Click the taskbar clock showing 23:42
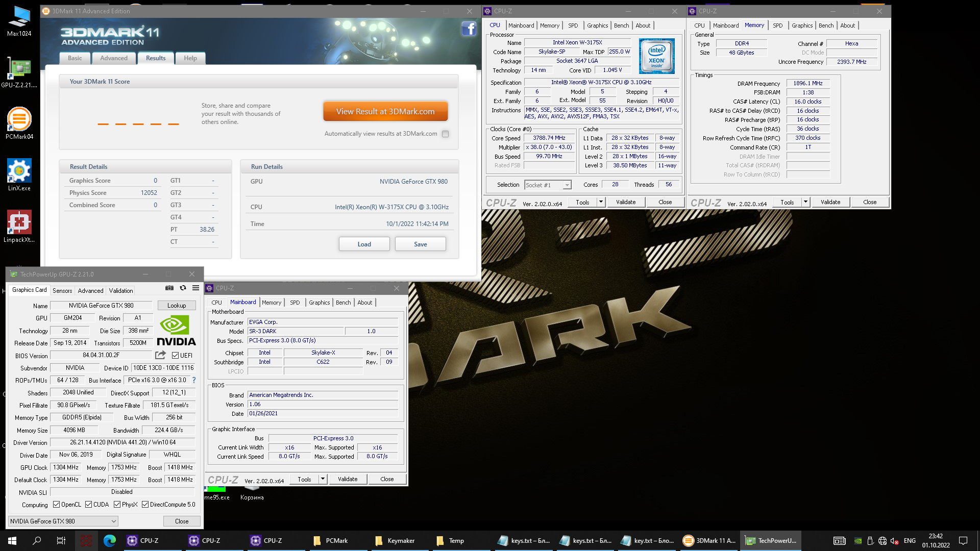Screen dimensions: 980x551 [x=936, y=541]
